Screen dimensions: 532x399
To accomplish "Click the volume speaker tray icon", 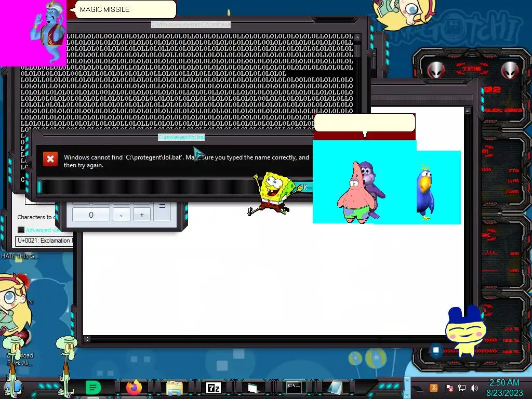I will point(474,388).
